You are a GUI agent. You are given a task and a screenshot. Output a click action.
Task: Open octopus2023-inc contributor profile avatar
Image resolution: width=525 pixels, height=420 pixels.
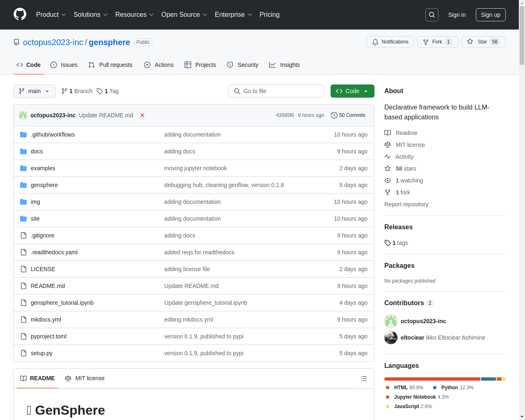pos(391,321)
